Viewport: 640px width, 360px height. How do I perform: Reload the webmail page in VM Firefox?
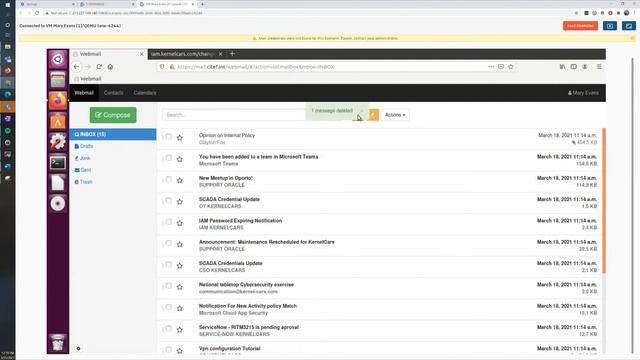(99, 67)
